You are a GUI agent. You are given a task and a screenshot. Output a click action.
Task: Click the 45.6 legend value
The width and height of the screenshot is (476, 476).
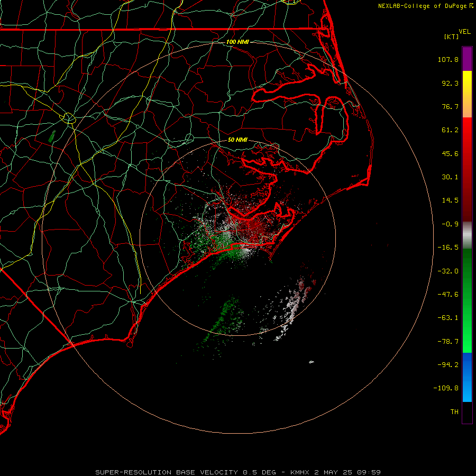click(450, 153)
